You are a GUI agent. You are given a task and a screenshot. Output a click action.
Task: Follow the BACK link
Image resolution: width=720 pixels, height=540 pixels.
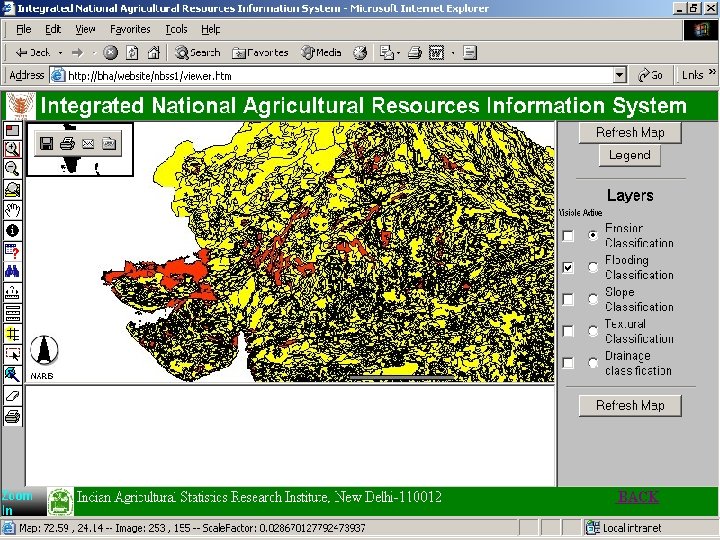pyautogui.click(x=638, y=497)
